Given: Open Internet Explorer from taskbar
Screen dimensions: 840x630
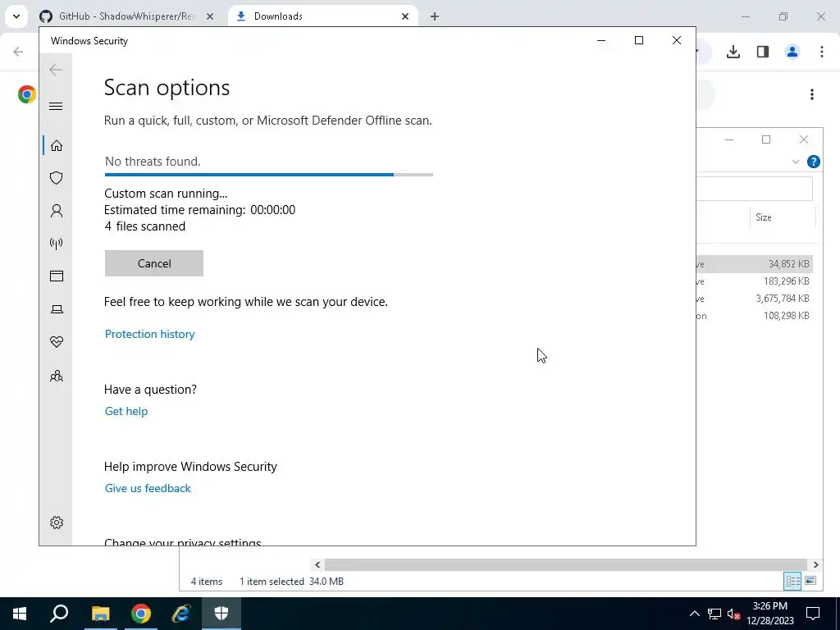Looking at the screenshot, I should click(x=181, y=614).
